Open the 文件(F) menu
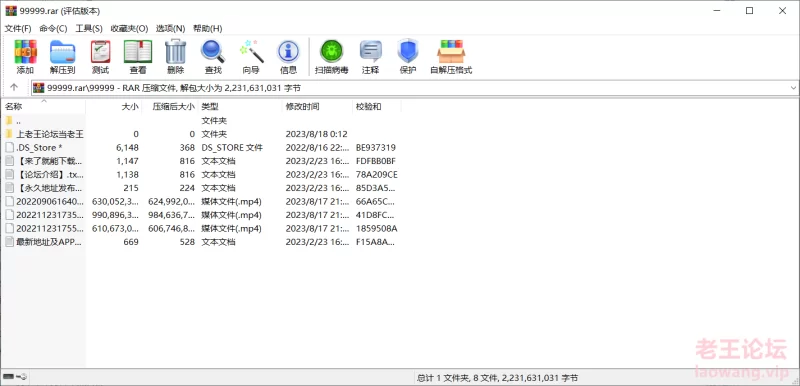This screenshot has width=800, height=386. (18, 29)
